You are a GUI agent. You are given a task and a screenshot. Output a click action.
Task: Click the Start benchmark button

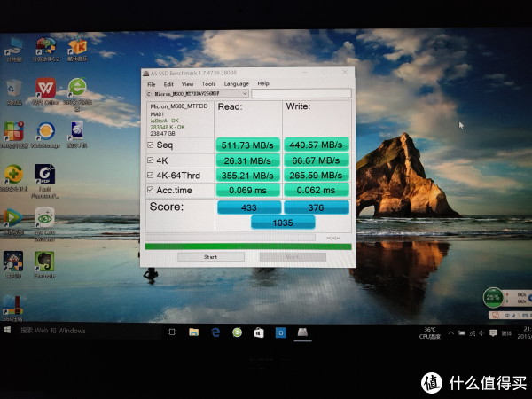coord(211,257)
